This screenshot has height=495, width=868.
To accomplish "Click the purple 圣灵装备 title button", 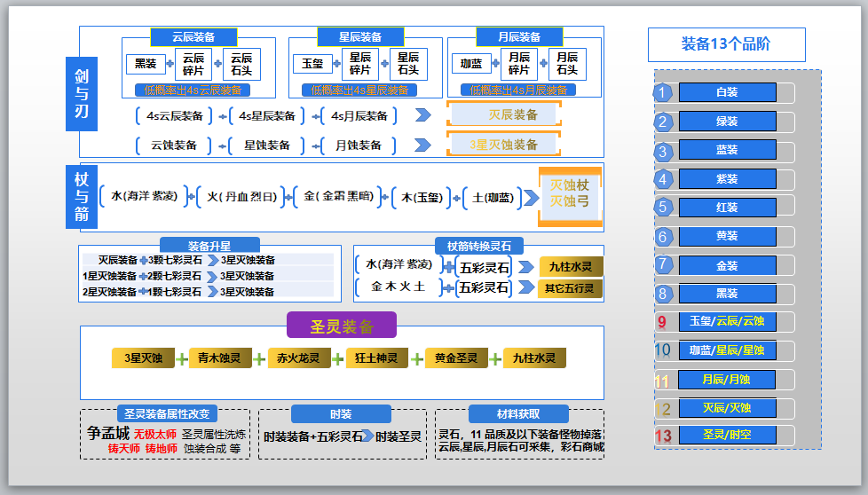I will [x=342, y=326].
